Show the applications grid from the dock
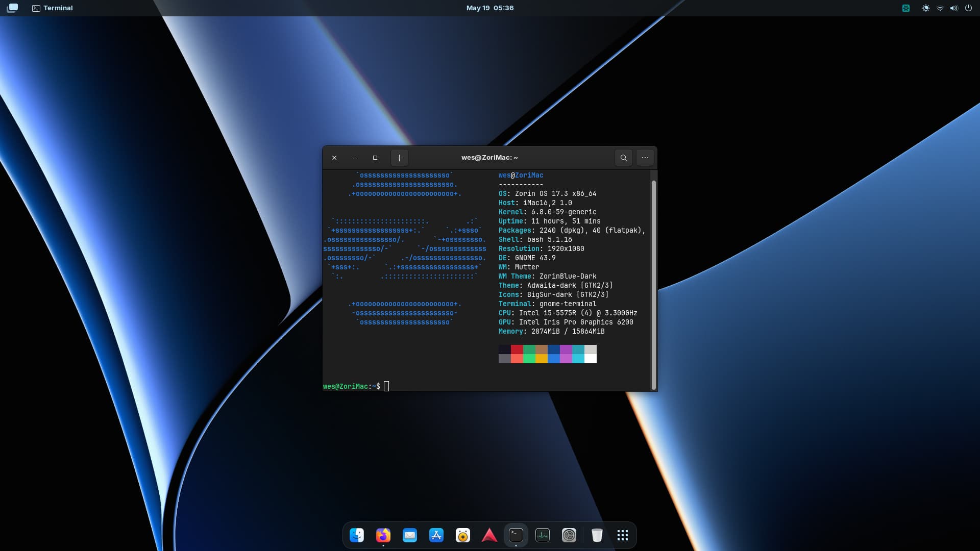Screen dimensions: 980x551 623,535
